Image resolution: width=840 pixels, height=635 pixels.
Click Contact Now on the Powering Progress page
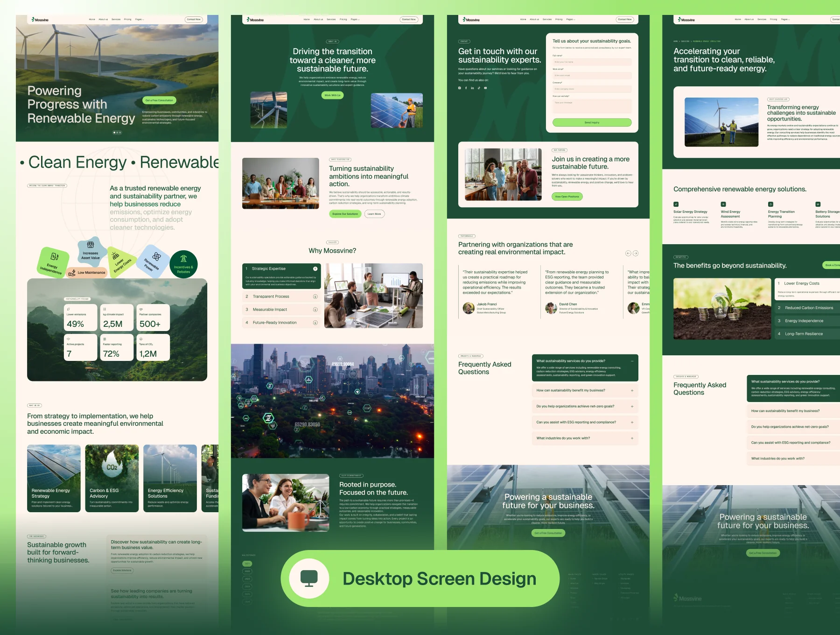pyautogui.click(x=194, y=20)
